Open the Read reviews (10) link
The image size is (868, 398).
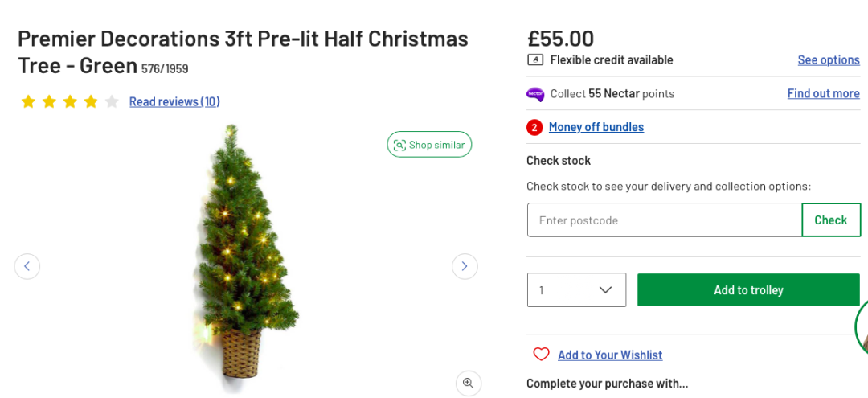pyautogui.click(x=174, y=101)
